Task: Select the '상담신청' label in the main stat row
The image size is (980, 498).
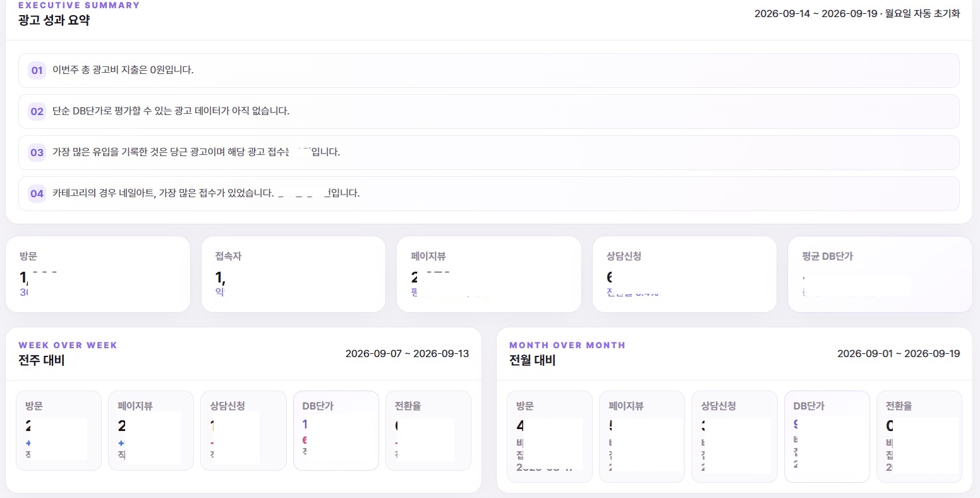Action: (624, 256)
